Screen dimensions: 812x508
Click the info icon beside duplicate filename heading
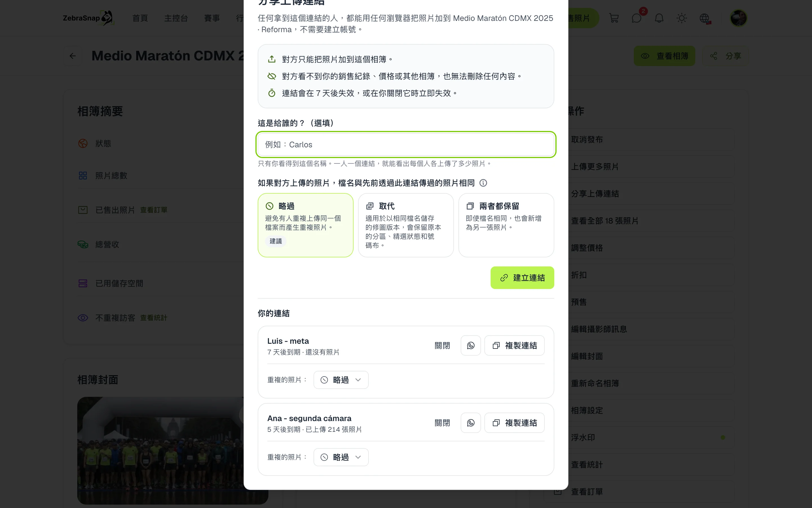pyautogui.click(x=483, y=183)
